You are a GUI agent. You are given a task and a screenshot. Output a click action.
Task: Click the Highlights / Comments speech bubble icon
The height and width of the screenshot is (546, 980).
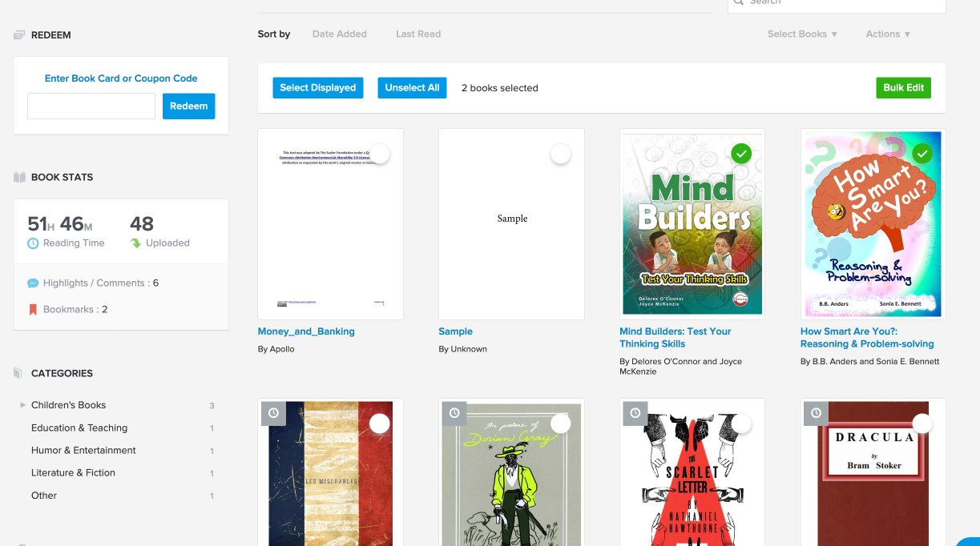(33, 283)
